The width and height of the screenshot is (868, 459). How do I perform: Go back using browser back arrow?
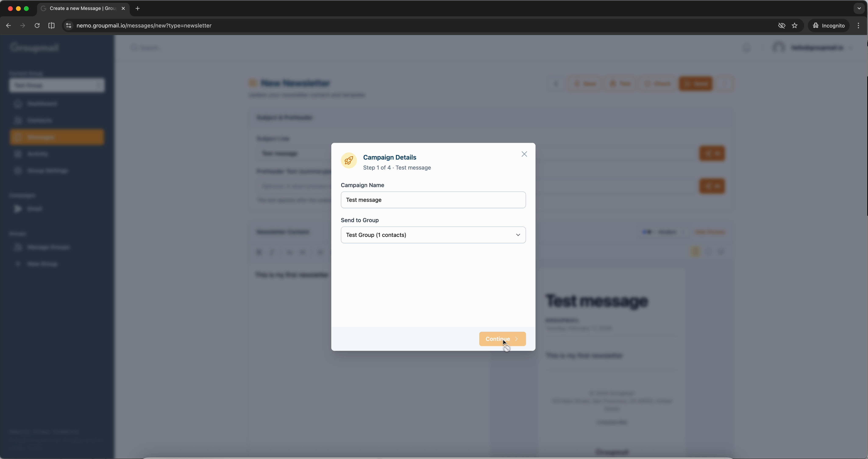[8, 26]
